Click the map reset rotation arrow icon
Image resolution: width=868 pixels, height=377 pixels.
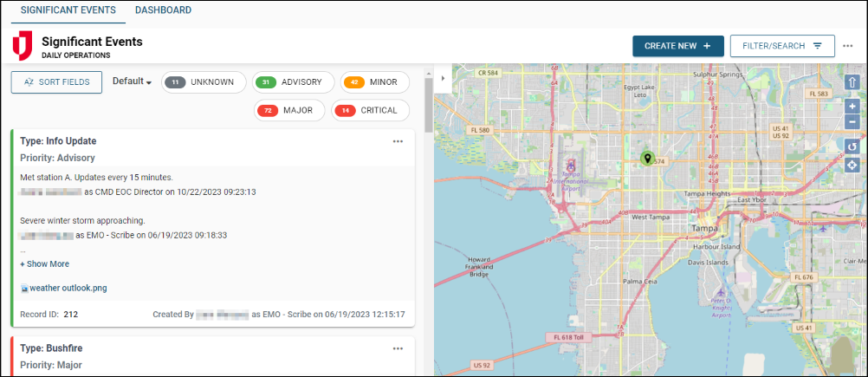pos(852,146)
